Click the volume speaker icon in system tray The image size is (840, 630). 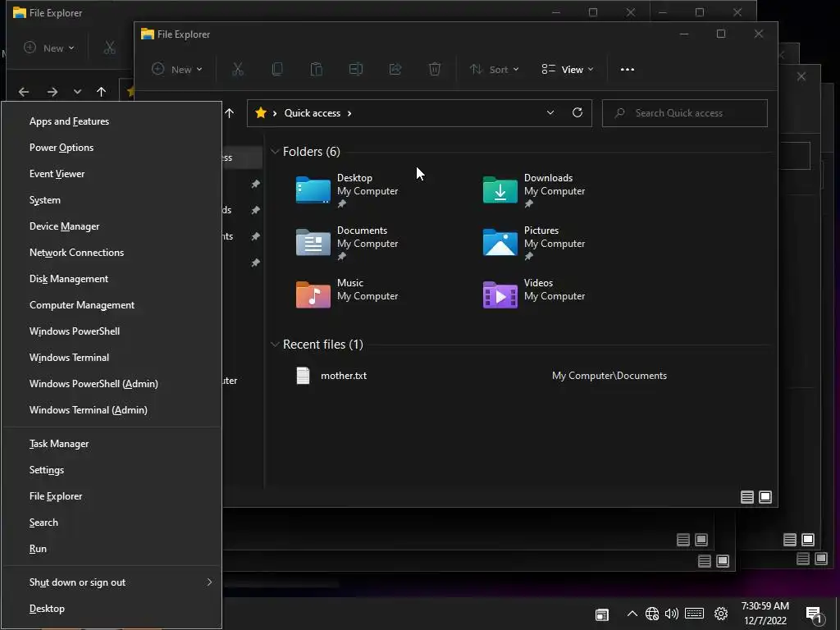pos(671,614)
